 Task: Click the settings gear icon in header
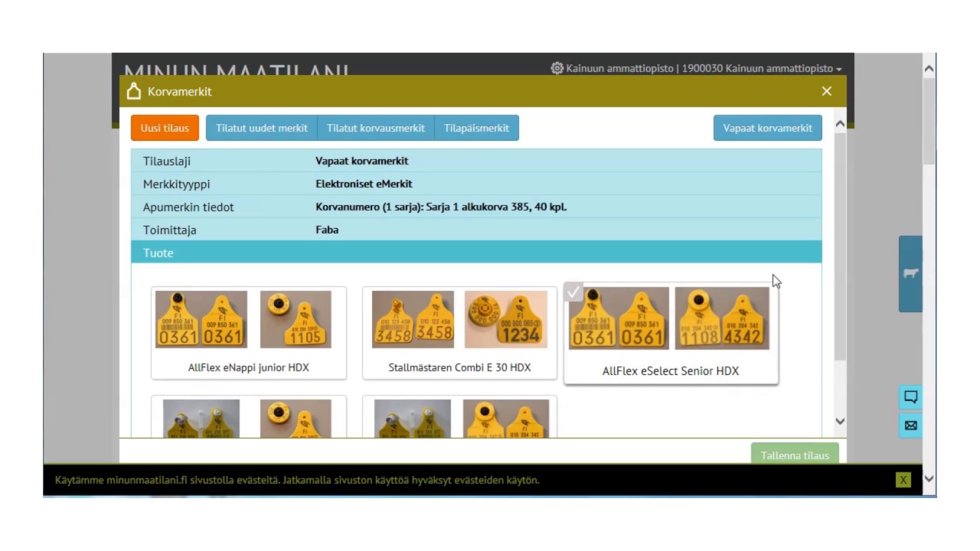(x=557, y=68)
